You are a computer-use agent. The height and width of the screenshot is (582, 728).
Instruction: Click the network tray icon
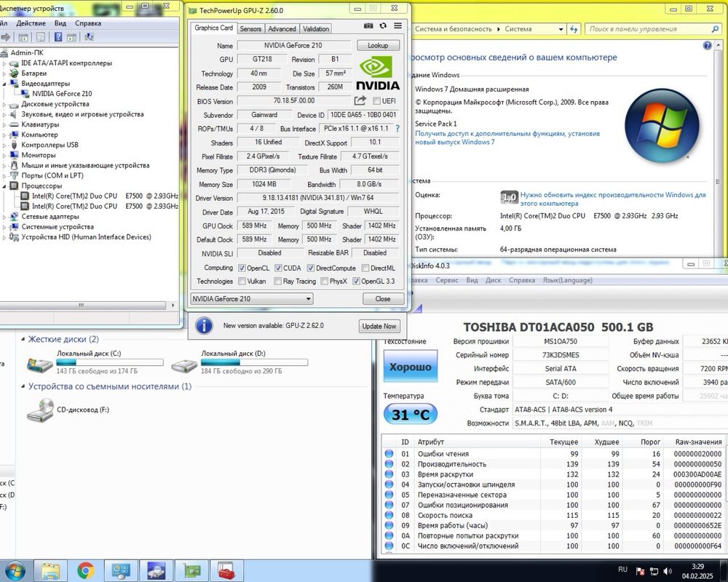[x=654, y=571]
